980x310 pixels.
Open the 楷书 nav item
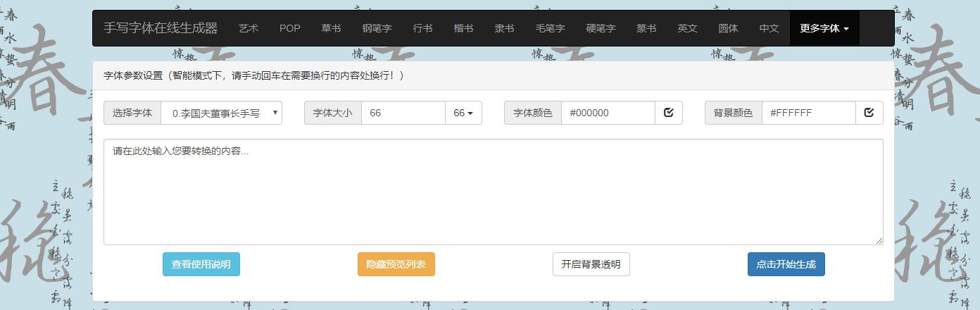[x=463, y=28]
